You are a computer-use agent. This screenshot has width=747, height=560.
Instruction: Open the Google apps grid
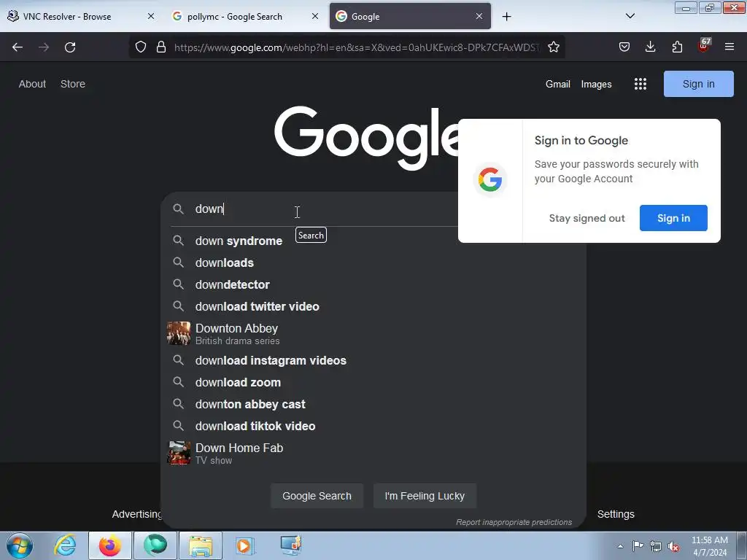pos(640,84)
